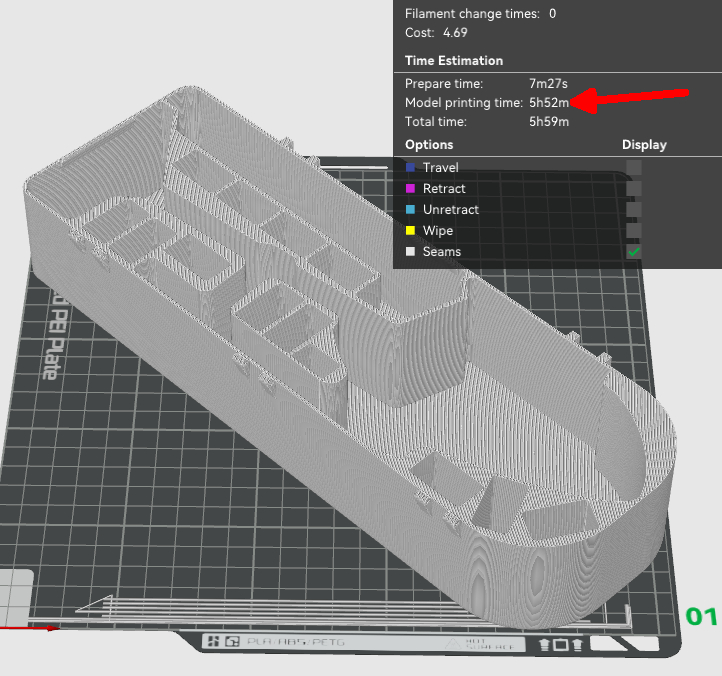Click the white Seams color swatch

(x=411, y=252)
